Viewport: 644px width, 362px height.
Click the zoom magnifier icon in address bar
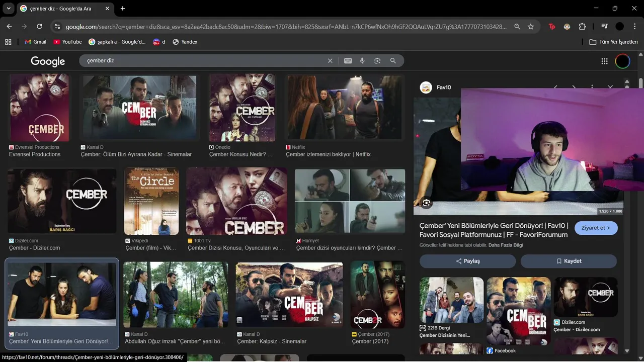point(517,27)
